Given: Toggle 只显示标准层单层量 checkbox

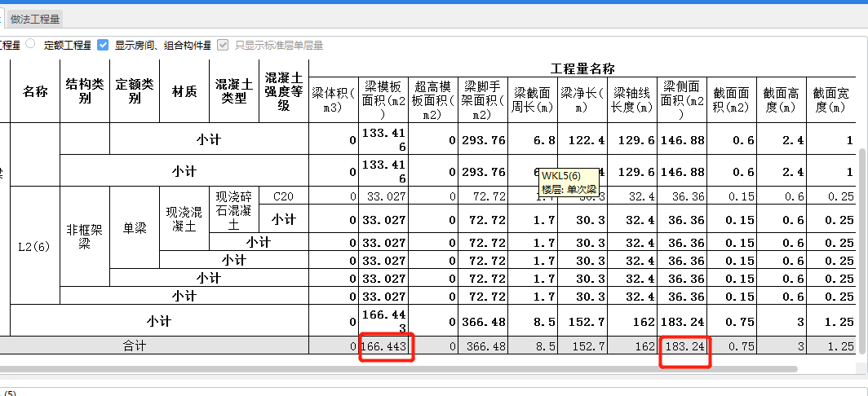Looking at the screenshot, I should pyautogui.click(x=223, y=45).
